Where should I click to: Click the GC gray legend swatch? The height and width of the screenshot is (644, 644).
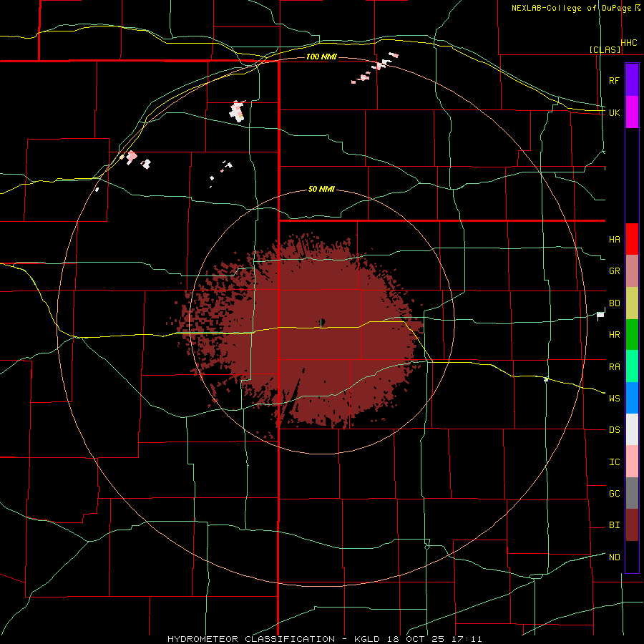[632, 493]
